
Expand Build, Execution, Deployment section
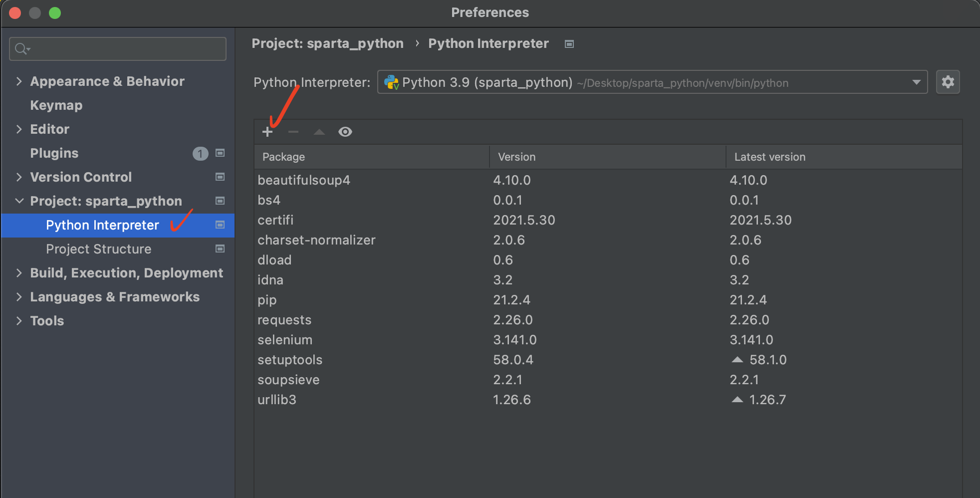pos(19,273)
